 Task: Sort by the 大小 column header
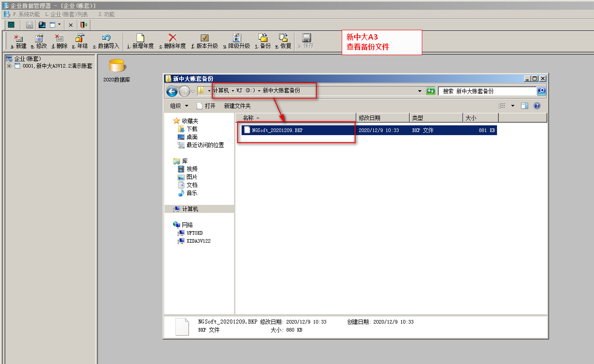pyautogui.click(x=481, y=118)
